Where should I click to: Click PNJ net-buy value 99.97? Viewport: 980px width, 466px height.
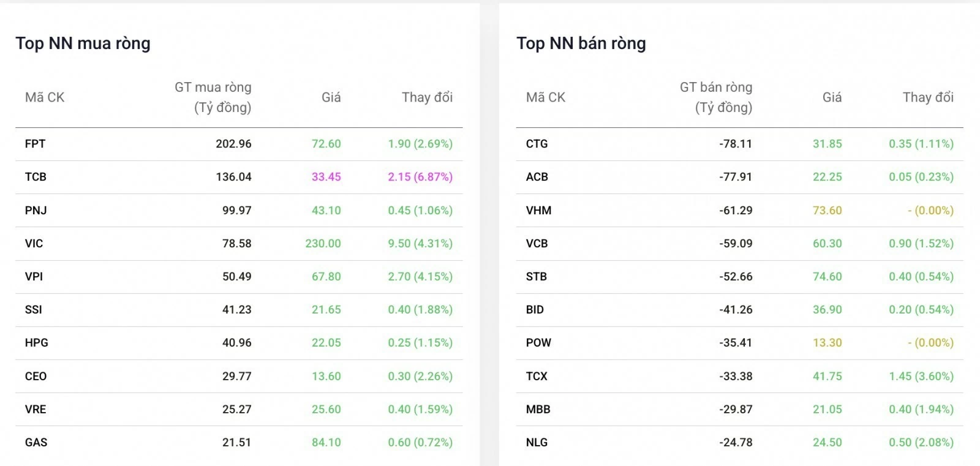click(236, 211)
